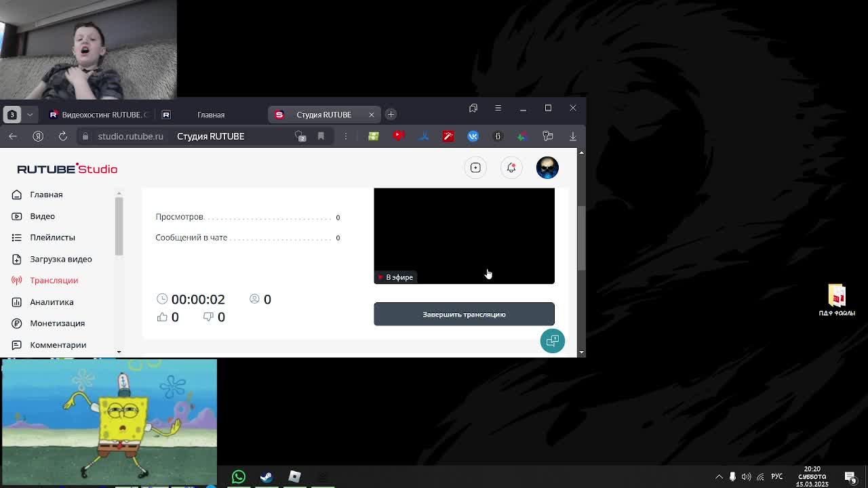Click the Yandex home button
The height and width of the screenshot is (488, 868).
(x=38, y=136)
